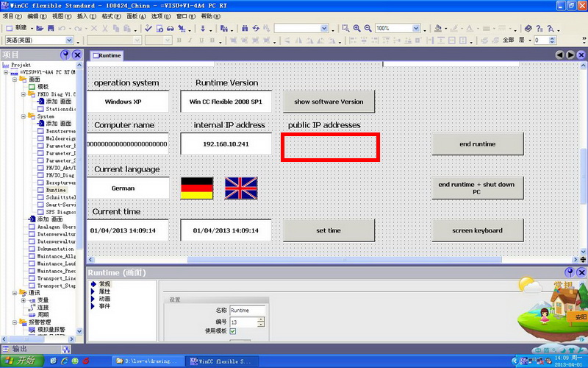This screenshot has width=588, height=368.
Task: Click the 'screen keyboard' button
Action: (x=478, y=230)
